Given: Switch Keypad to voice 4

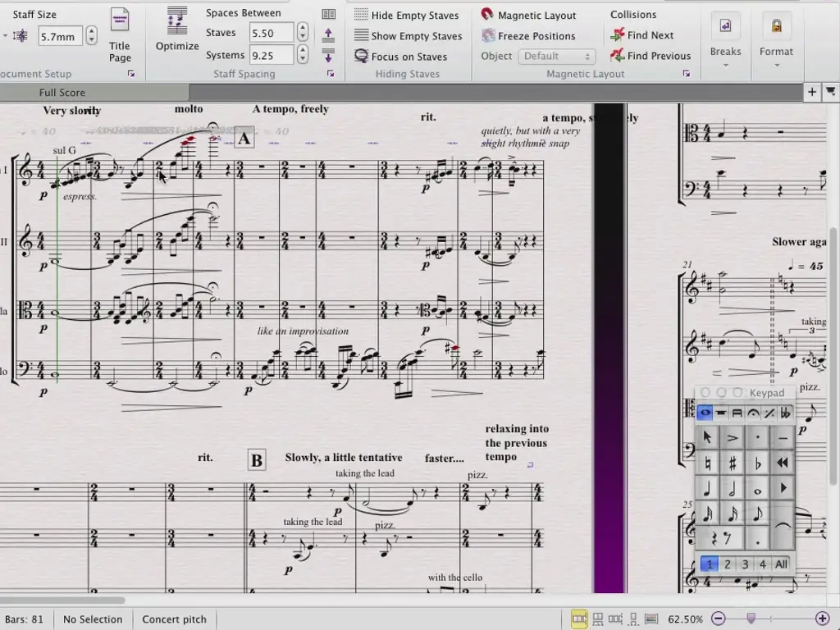Looking at the screenshot, I should tap(762, 564).
